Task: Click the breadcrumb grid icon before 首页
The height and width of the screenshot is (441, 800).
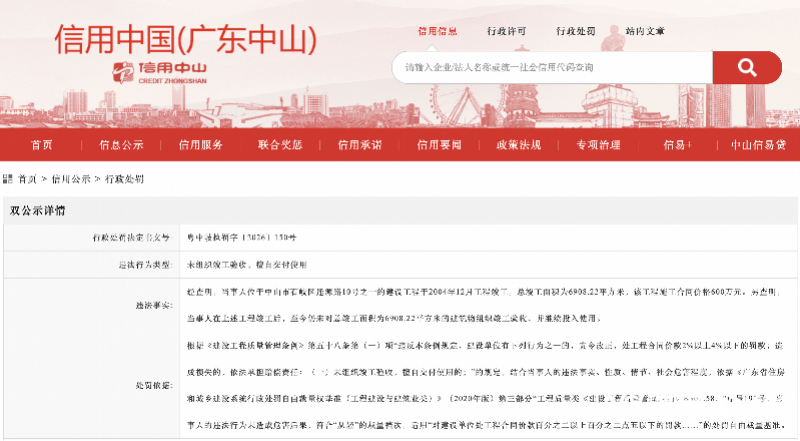Action: pyautogui.click(x=9, y=180)
